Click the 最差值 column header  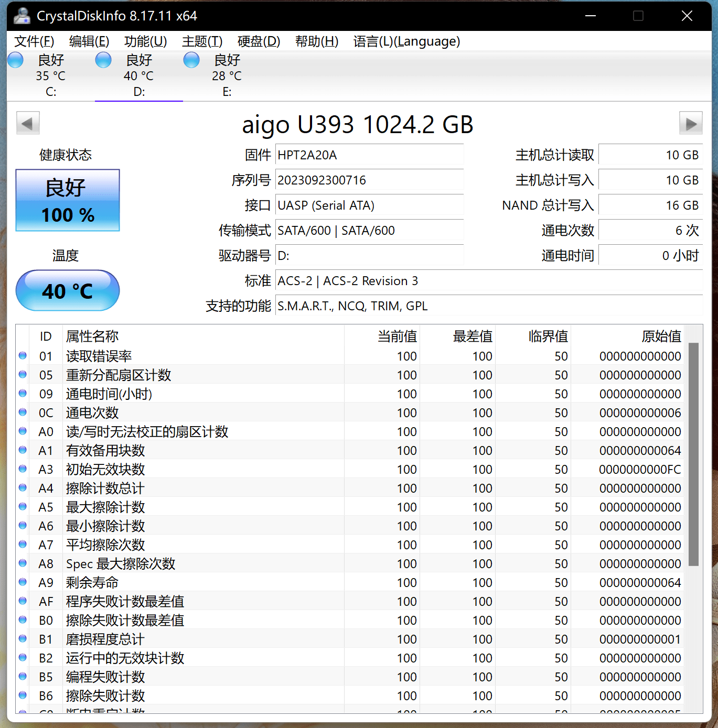(457, 336)
